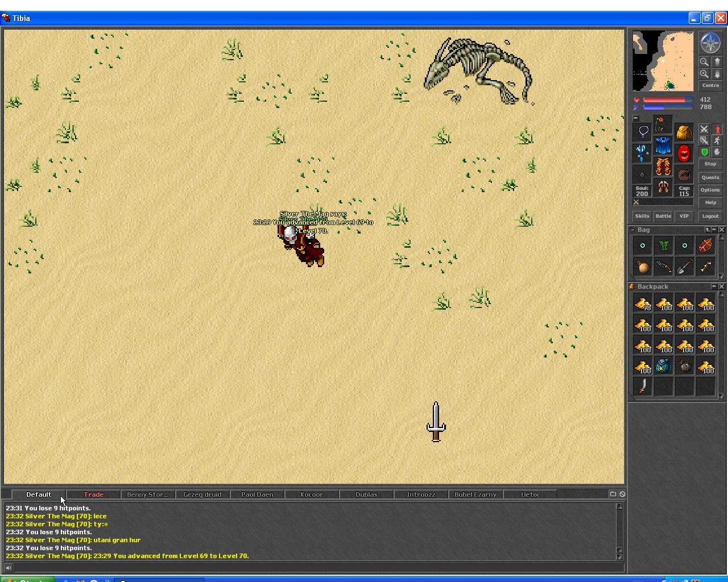Click the blue mana bar
The width and height of the screenshot is (728, 582).
coord(668,107)
